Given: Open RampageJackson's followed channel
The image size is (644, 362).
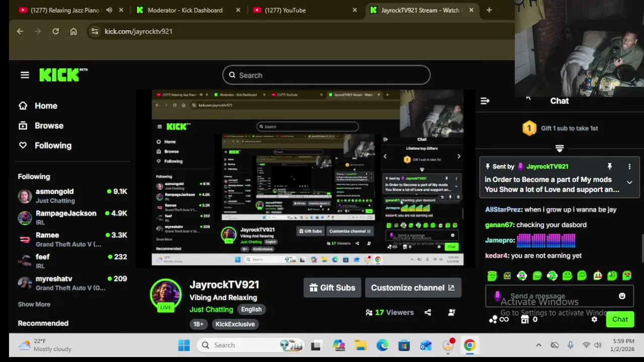Looking at the screenshot, I should [72, 217].
